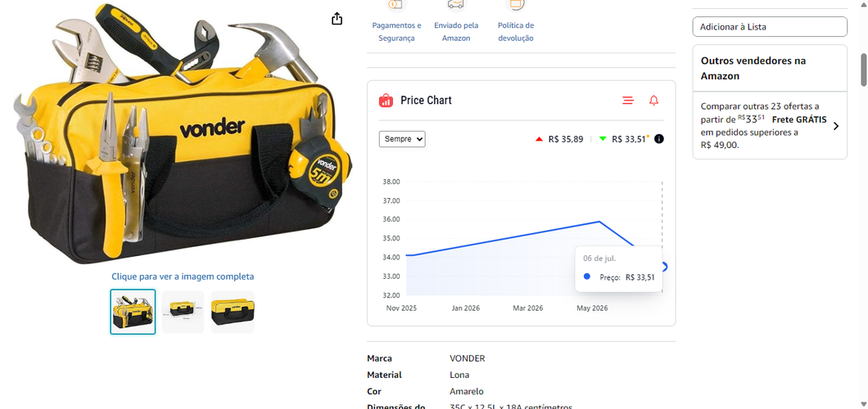The height and width of the screenshot is (409, 868).
Task: Click the info icon beside R$ 33,51
Action: click(x=658, y=139)
